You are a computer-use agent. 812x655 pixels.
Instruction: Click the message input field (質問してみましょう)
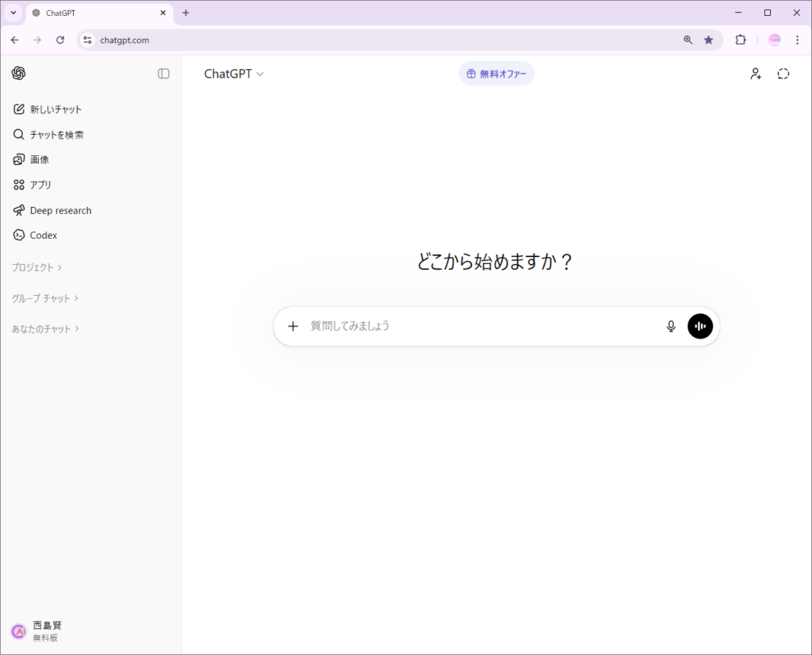(476, 326)
